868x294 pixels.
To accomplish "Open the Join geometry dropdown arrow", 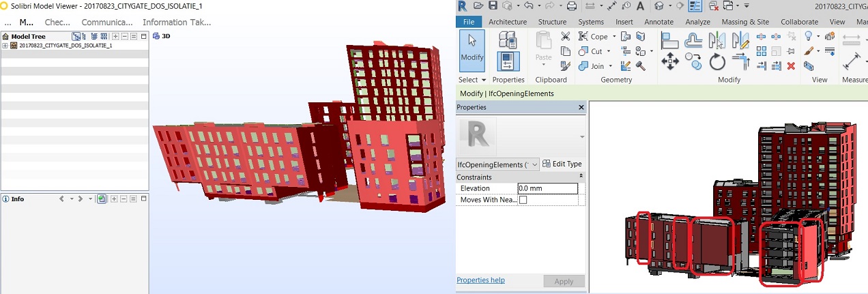I will point(609,67).
